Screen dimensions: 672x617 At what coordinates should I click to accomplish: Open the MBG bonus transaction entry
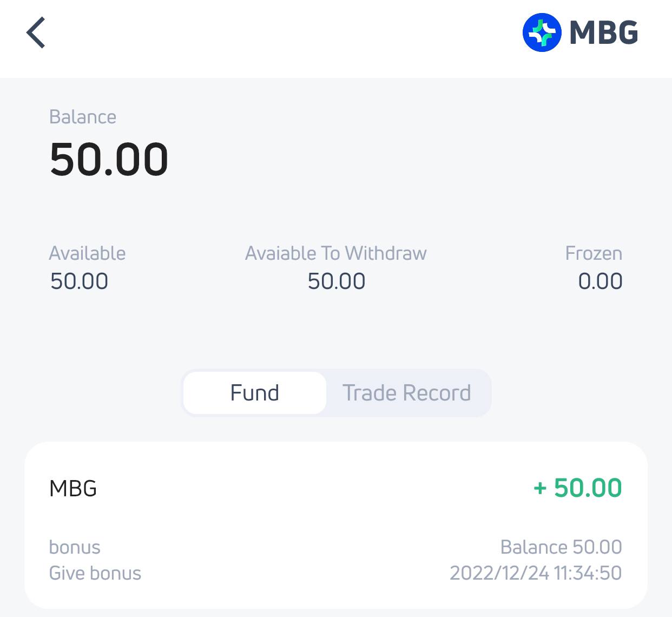(x=335, y=525)
